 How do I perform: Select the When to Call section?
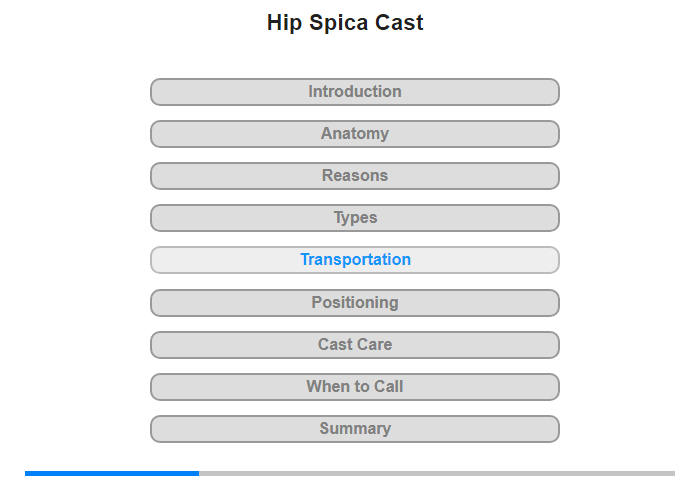(x=355, y=387)
